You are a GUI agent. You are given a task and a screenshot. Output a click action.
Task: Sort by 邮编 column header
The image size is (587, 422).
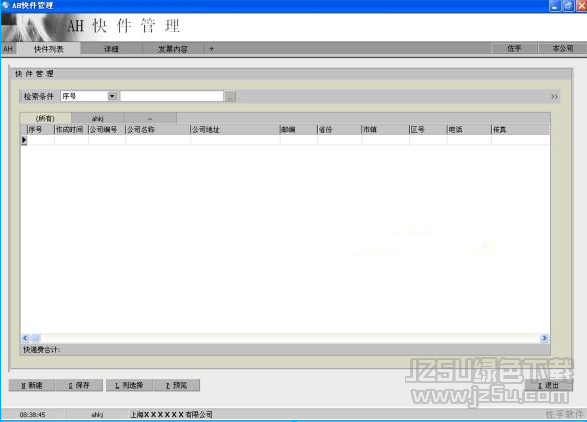pos(299,130)
